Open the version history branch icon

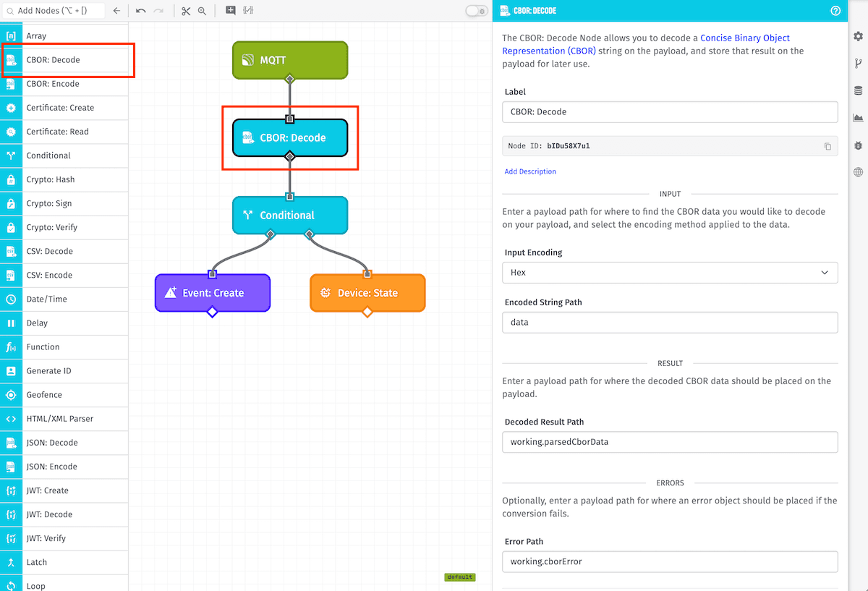pyautogui.click(x=857, y=63)
